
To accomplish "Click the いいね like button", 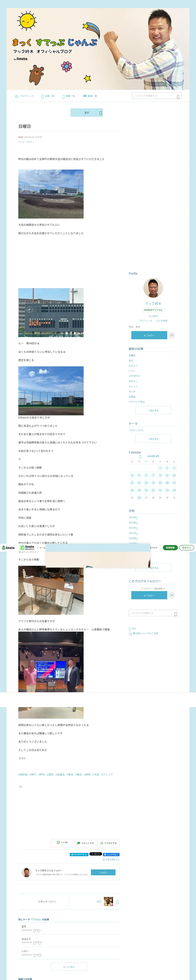I will point(62,843).
